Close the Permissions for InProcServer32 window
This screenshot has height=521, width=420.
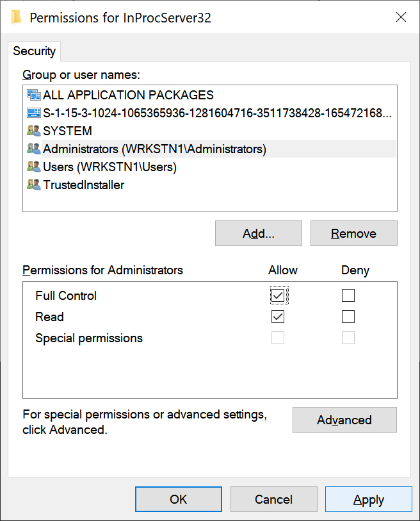[x=401, y=17]
